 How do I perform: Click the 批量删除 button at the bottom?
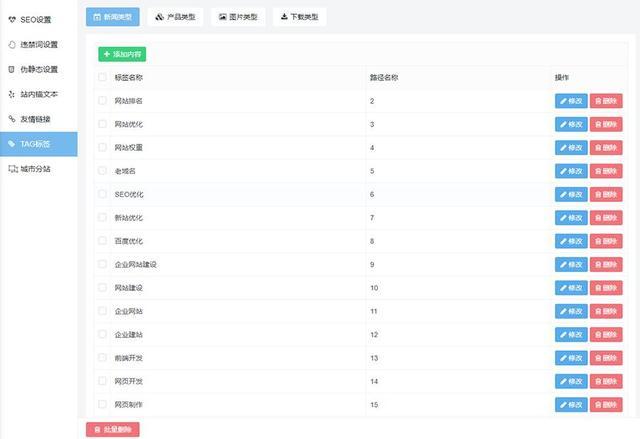pyautogui.click(x=113, y=429)
